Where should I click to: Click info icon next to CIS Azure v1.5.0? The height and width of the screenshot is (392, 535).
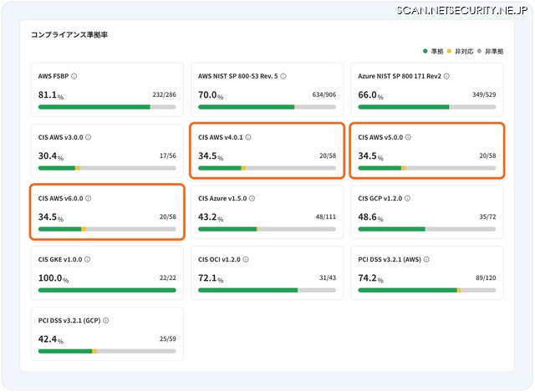(252, 199)
